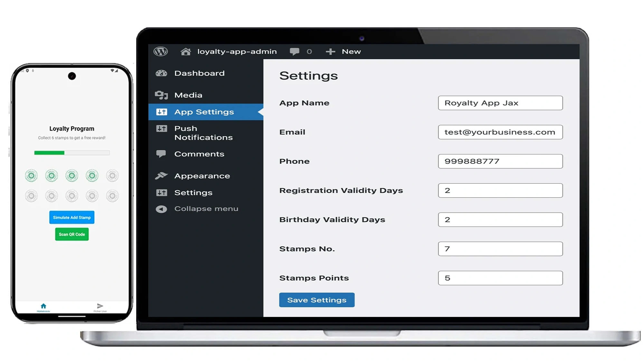The image size is (644, 362).
Task: Click the Dashboard gauge icon
Action: (161, 73)
